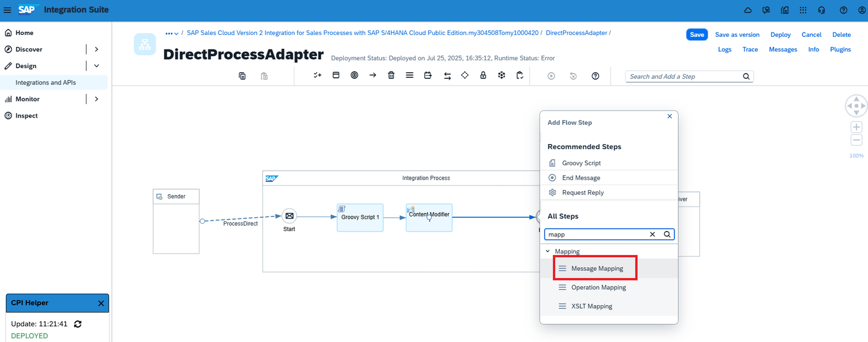
Task: Click the reset simulation icon
Action: pyautogui.click(x=573, y=76)
